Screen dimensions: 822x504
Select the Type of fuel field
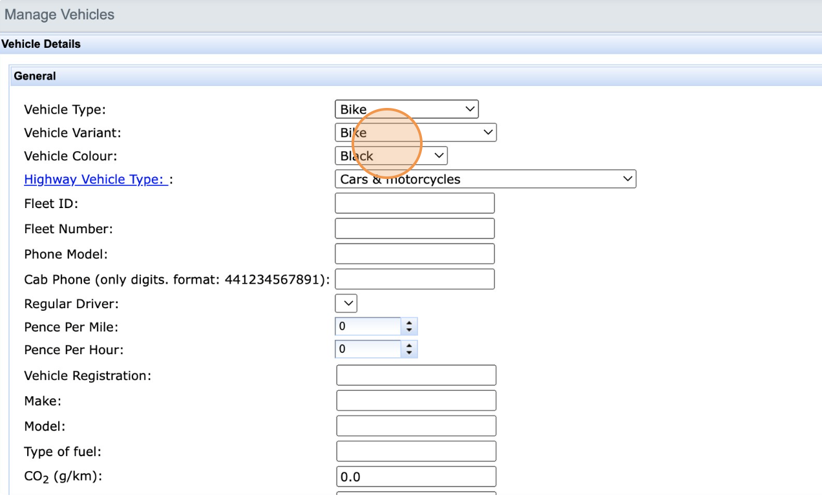(x=416, y=452)
